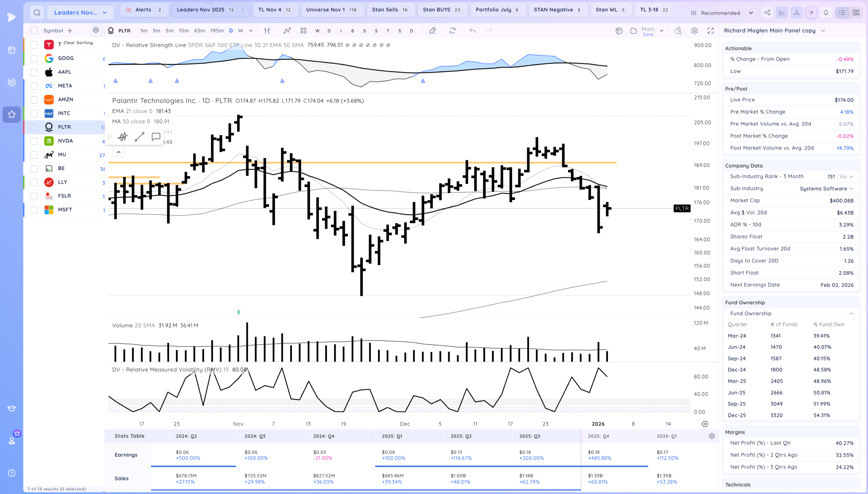Image resolution: width=868 pixels, height=494 pixels.
Task: Open the share icon in the top bar
Action: click(767, 13)
